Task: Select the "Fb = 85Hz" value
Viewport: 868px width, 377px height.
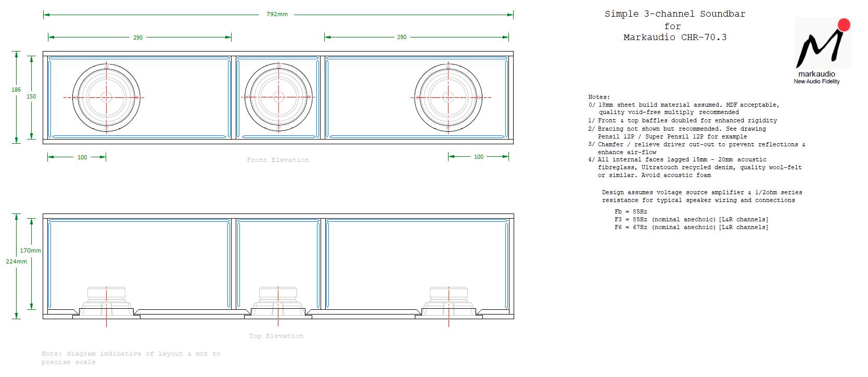Action: click(631, 211)
